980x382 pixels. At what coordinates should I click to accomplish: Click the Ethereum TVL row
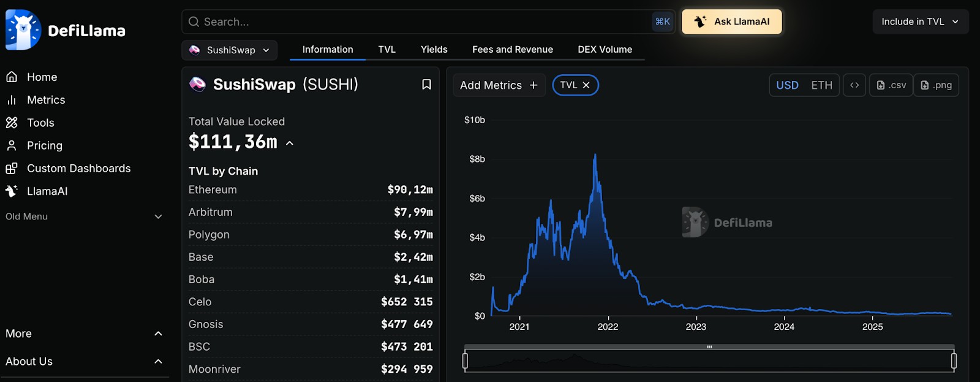pos(311,190)
